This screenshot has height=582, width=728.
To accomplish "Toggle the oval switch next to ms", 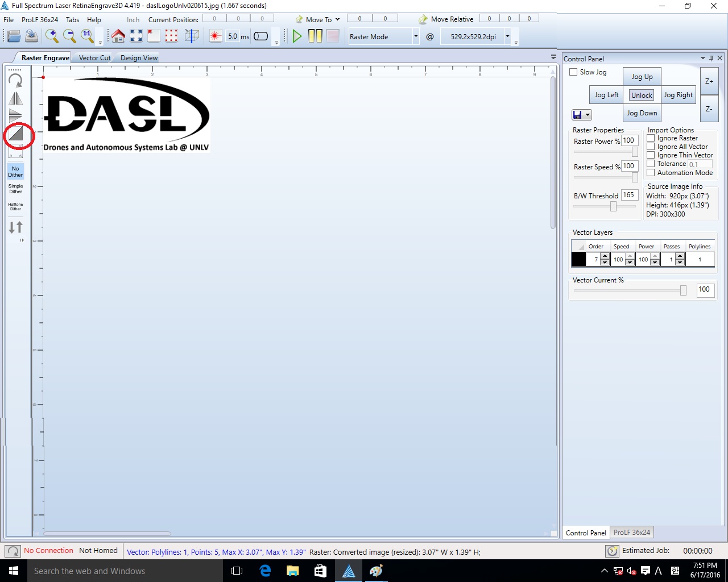I will [x=260, y=36].
